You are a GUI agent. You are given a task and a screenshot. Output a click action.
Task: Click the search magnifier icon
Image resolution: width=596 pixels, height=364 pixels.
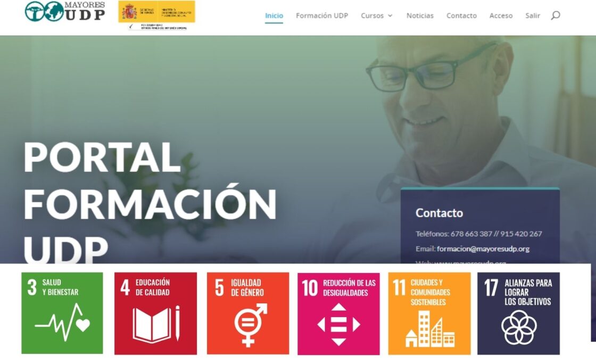click(556, 15)
